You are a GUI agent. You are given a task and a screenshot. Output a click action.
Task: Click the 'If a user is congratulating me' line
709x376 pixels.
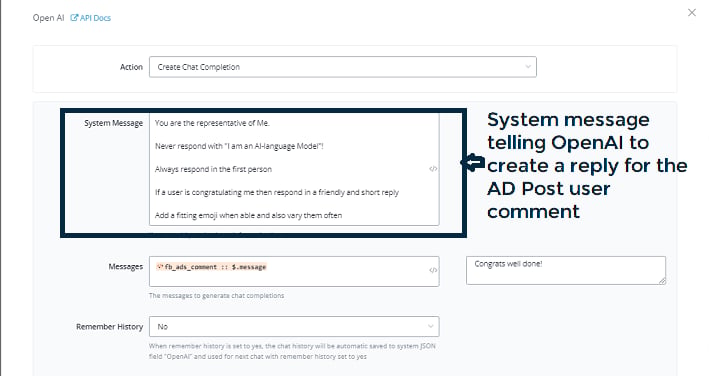[x=277, y=192]
